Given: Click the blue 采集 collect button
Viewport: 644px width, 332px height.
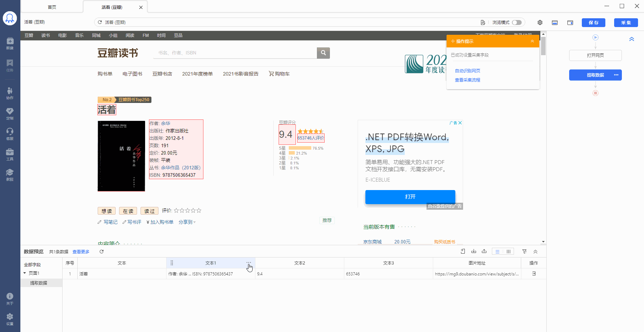Looking at the screenshot, I should point(626,22).
